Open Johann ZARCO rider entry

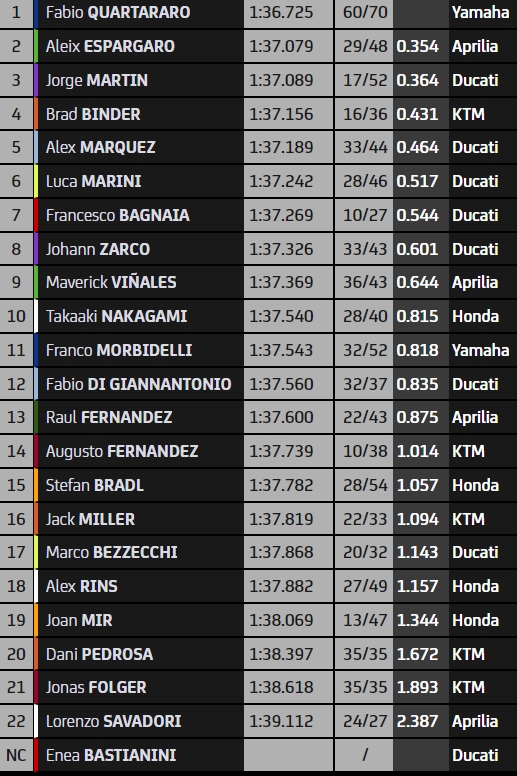point(97,249)
